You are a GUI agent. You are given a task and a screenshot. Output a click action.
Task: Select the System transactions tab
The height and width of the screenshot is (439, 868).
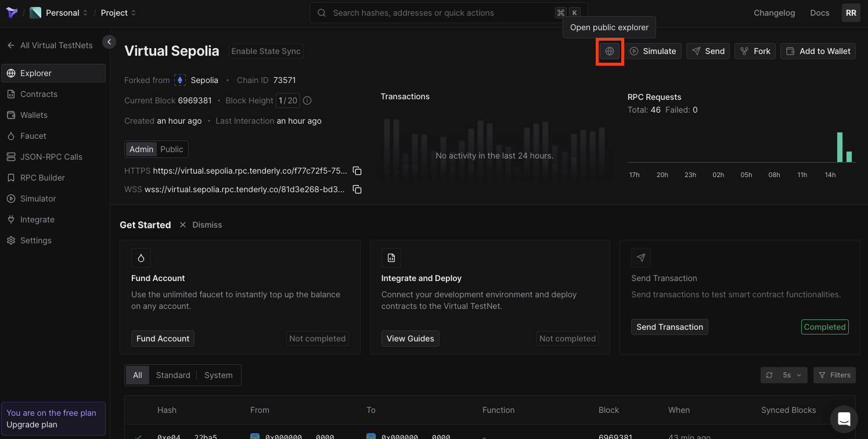pyautogui.click(x=218, y=375)
